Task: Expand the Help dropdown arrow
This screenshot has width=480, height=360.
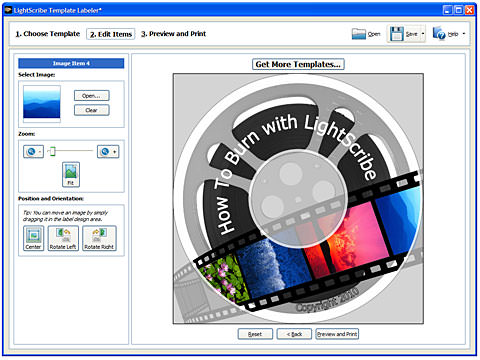Action: pyautogui.click(x=464, y=34)
